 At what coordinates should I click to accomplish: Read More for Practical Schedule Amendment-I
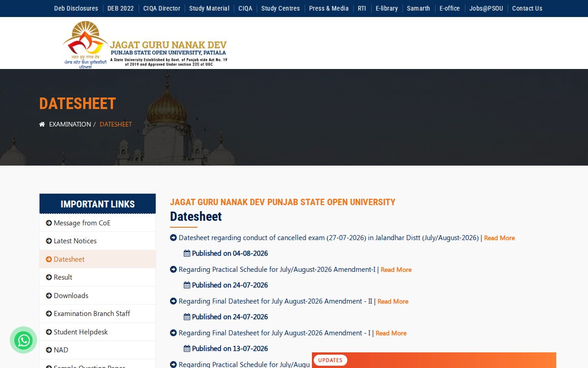click(x=396, y=270)
